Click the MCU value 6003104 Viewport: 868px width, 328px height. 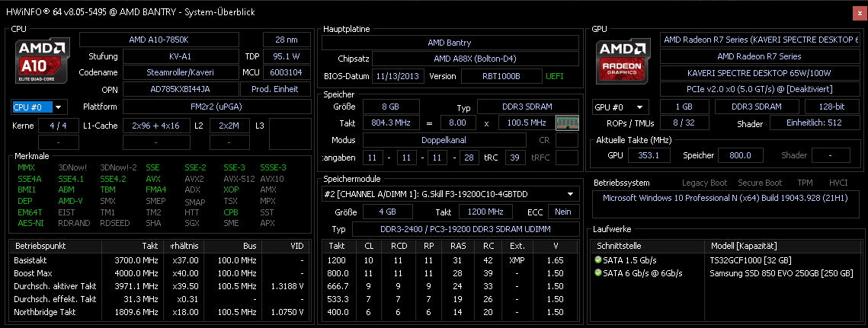[287, 72]
